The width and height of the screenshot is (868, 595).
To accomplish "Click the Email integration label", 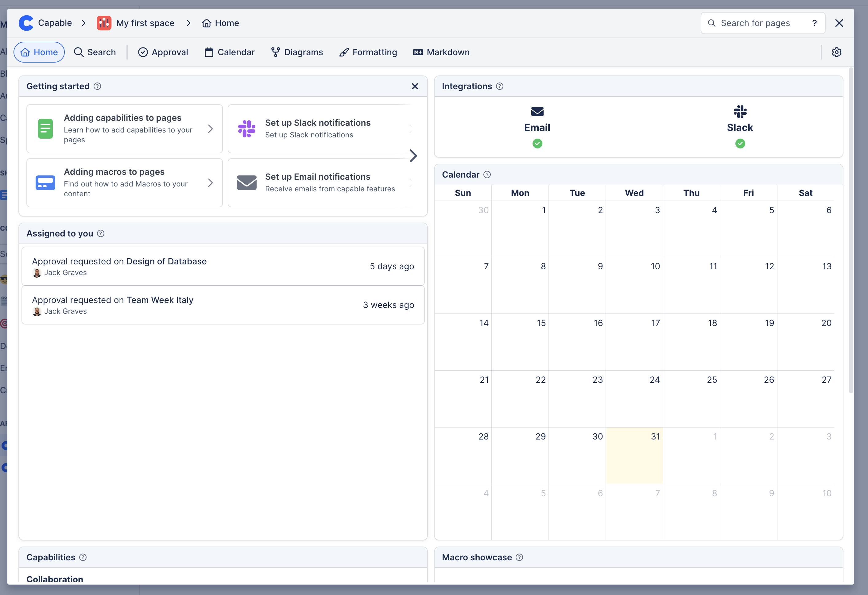I will tap(537, 128).
